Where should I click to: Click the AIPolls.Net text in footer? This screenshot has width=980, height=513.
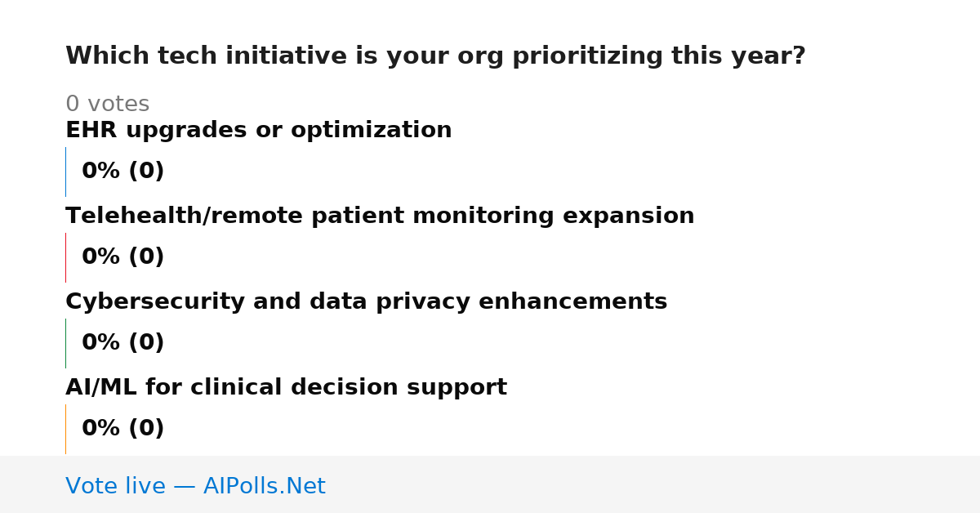coord(264,486)
